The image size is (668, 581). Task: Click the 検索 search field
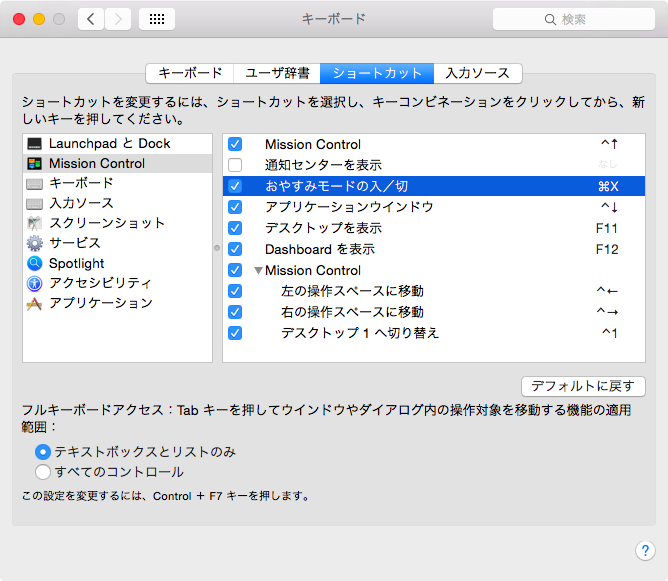point(573,19)
